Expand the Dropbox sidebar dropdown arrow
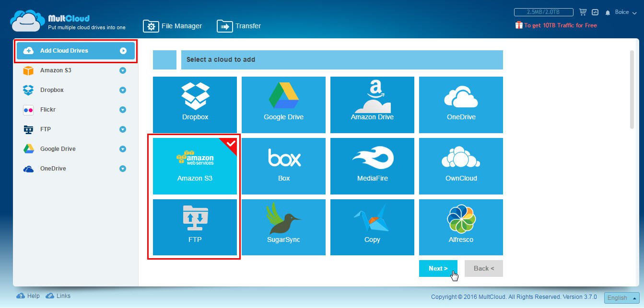This screenshot has height=308, width=644. (x=122, y=90)
